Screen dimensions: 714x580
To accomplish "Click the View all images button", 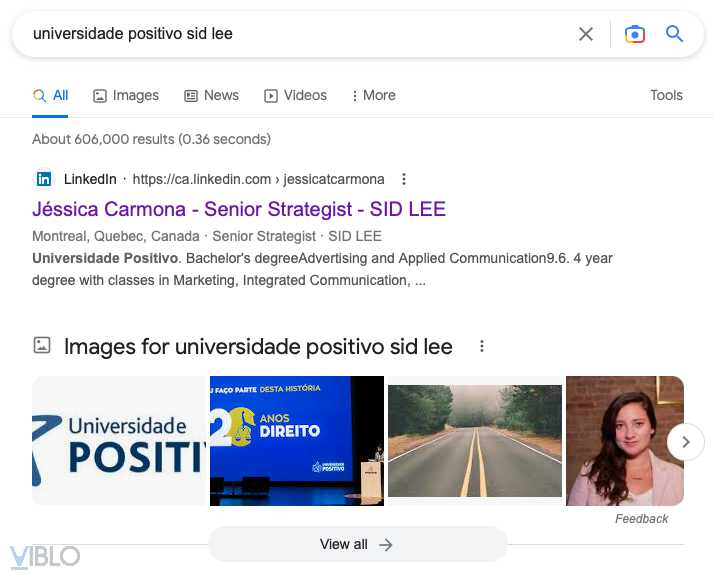I will point(357,544).
